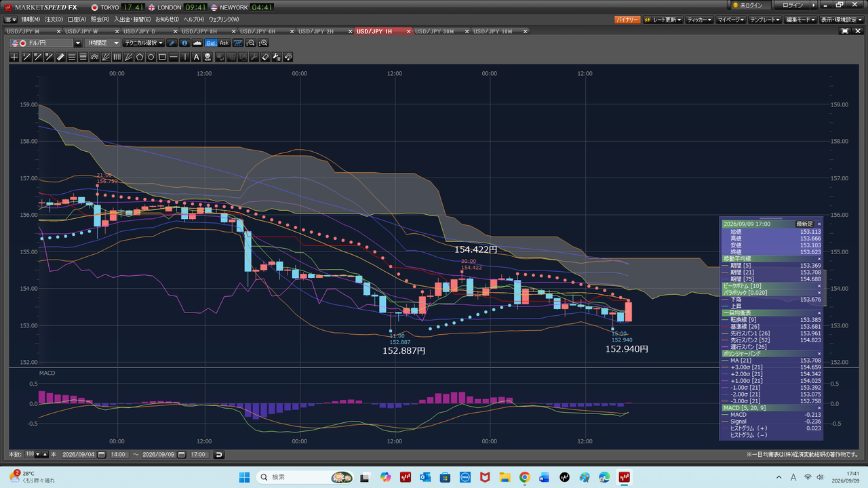This screenshot has height=488, width=868.
Task: Choose the ellipse drawing tool
Action: click(151, 57)
